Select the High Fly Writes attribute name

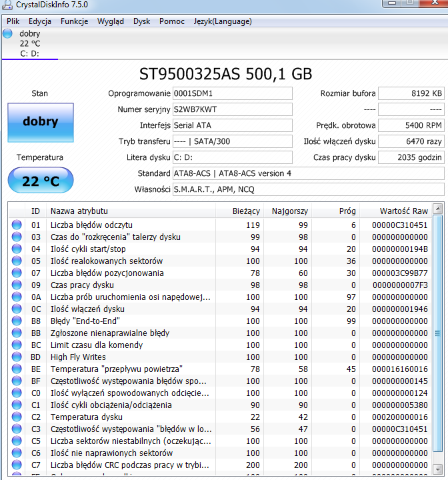pos(78,357)
